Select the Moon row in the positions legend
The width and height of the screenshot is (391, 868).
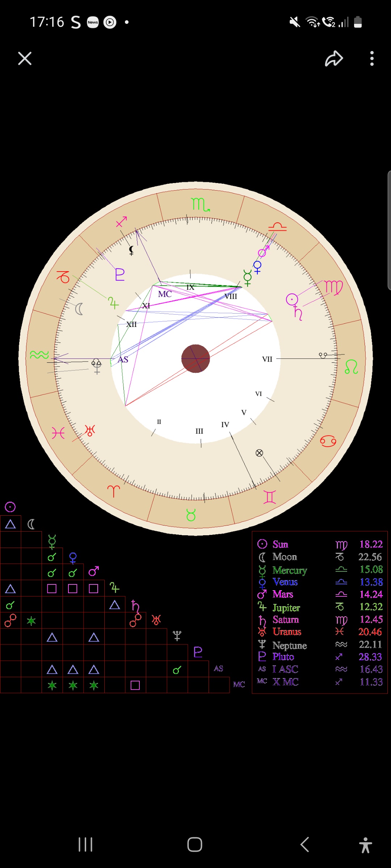320,557
